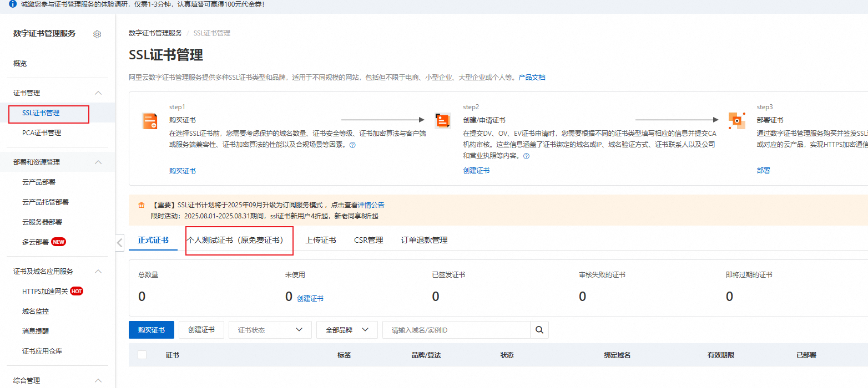Collapse the 综合管理 sidebar section
Image resolution: width=868 pixels, height=388 pixels.
(x=98, y=381)
